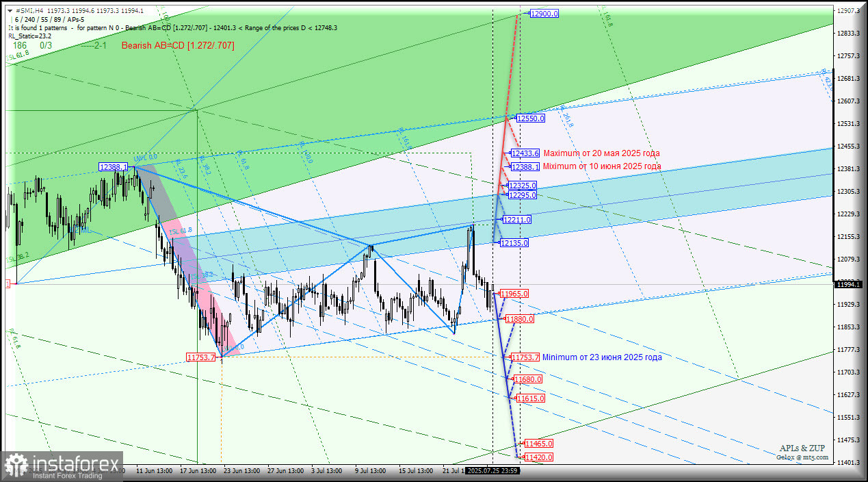Click the 11465.0 price label
868x482 pixels.
[x=539, y=444]
